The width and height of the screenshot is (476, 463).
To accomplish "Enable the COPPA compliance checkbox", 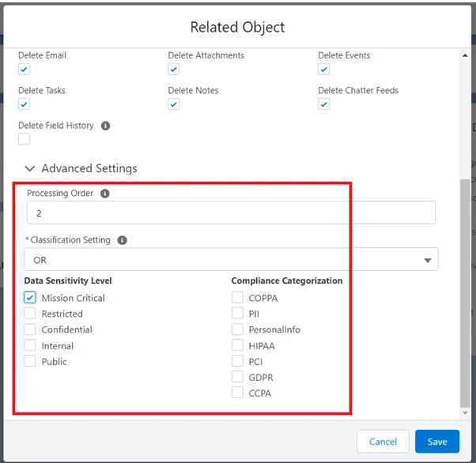I will pos(237,298).
